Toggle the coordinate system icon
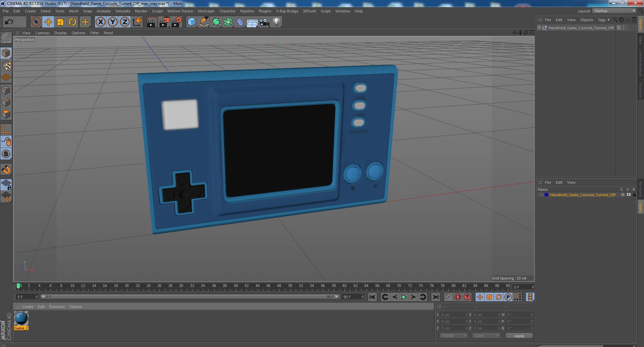644x347 pixels. pyautogui.click(x=137, y=22)
